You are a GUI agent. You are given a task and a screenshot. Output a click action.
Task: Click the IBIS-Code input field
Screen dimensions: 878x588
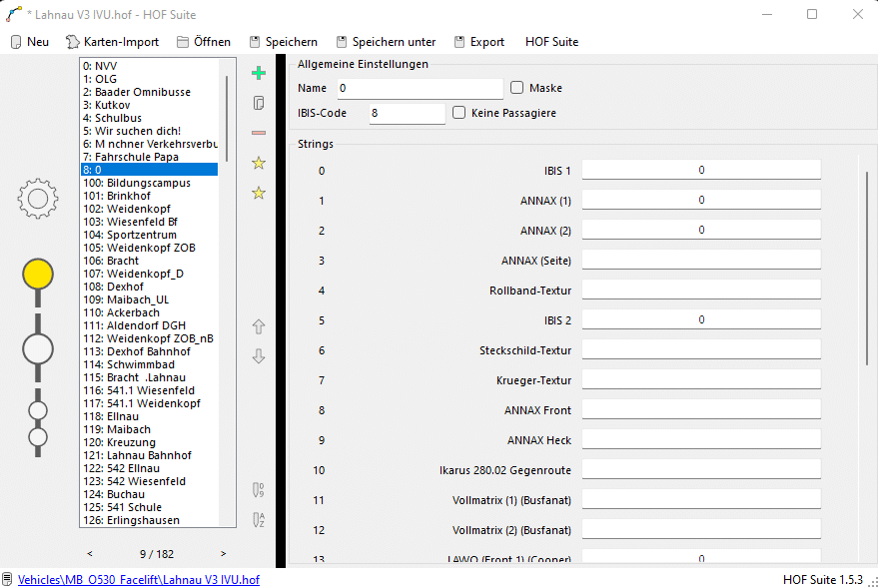(407, 114)
